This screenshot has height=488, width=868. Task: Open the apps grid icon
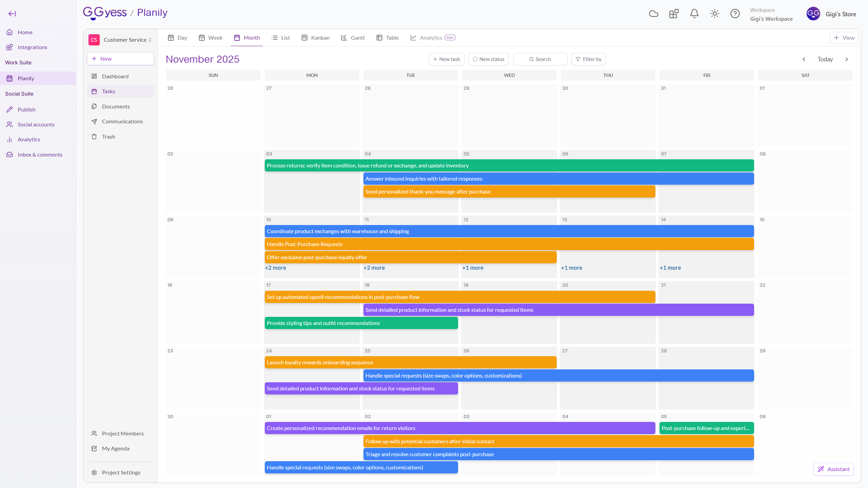point(674,14)
